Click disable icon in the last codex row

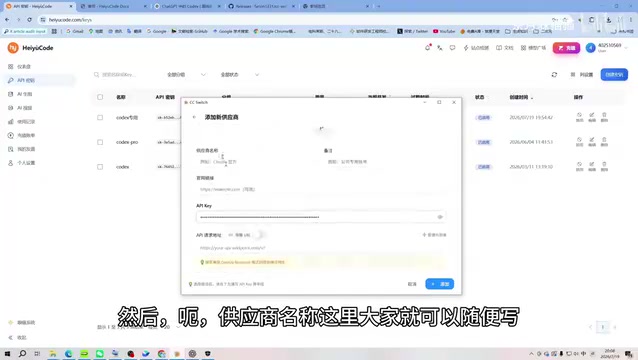pyautogui.click(x=579, y=166)
